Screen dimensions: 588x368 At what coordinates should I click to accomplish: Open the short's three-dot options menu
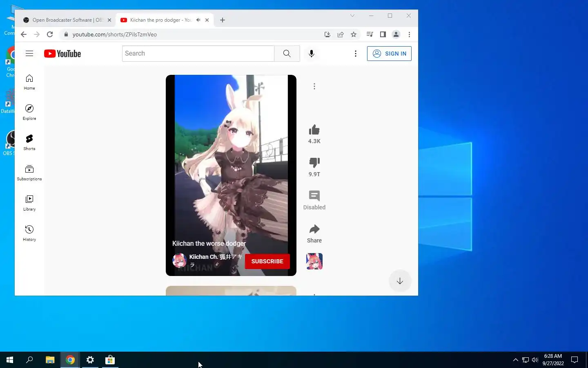(314, 86)
